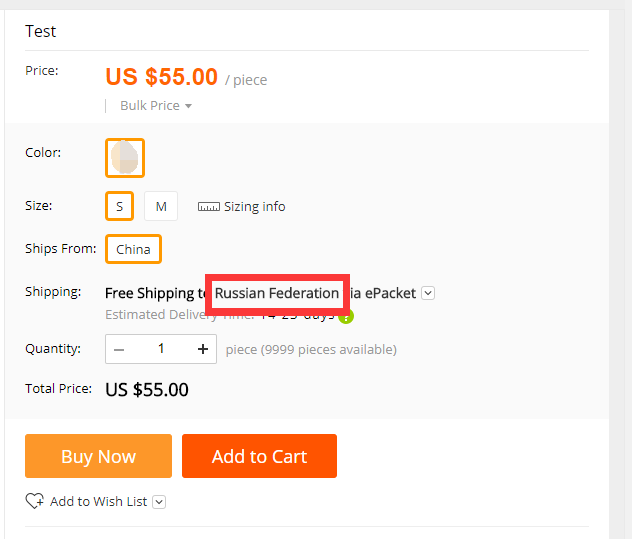Decrease quantity with the minus button
The image size is (632, 539).
pos(120,349)
